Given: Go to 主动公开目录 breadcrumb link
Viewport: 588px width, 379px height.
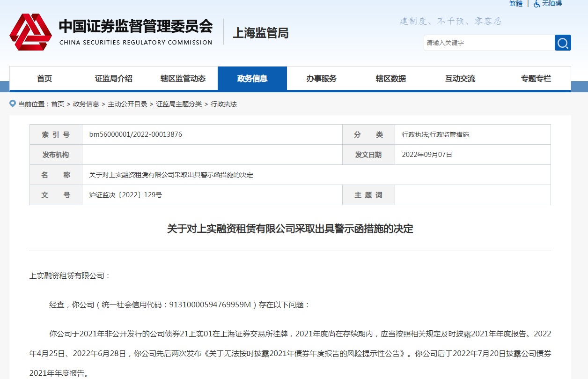Looking at the screenshot, I should coord(127,104).
